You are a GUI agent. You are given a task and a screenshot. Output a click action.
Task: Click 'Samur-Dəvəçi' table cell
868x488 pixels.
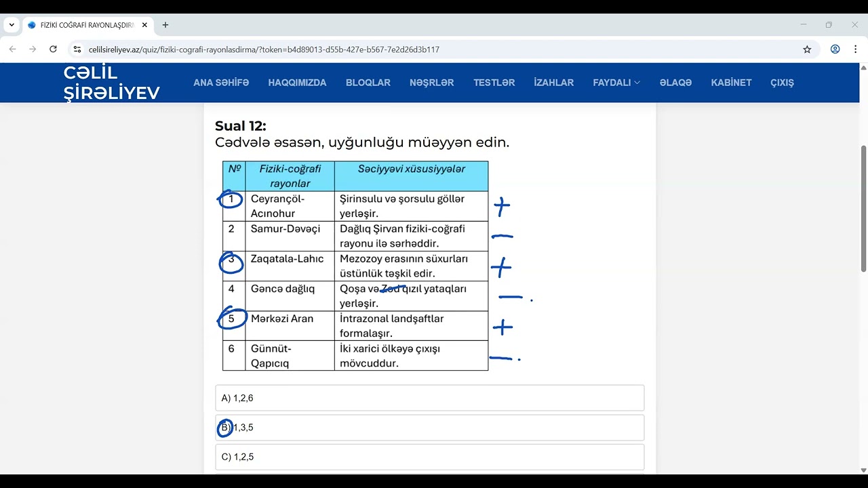point(290,236)
